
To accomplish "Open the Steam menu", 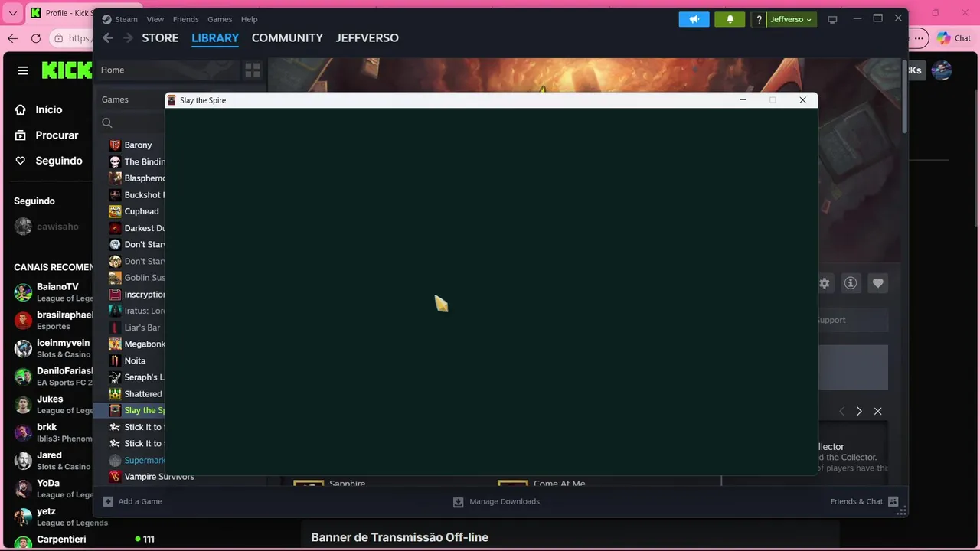I will pyautogui.click(x=126, y=19).
